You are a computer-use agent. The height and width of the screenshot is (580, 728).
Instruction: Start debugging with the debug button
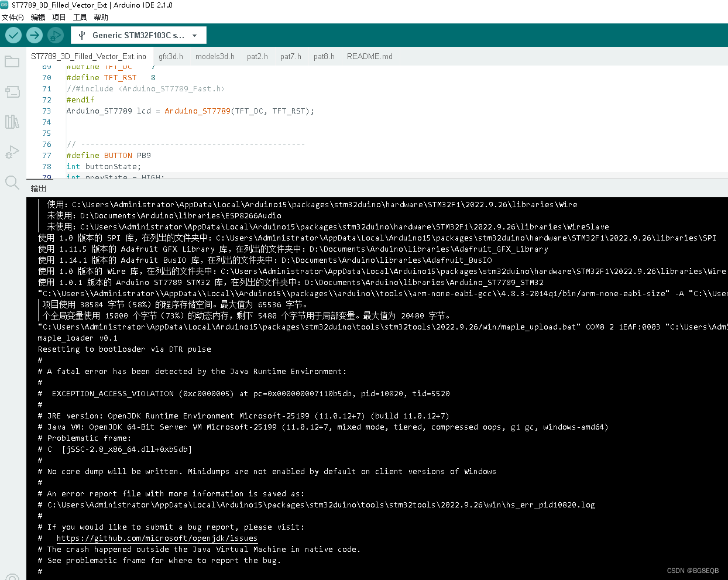point(56,35)
